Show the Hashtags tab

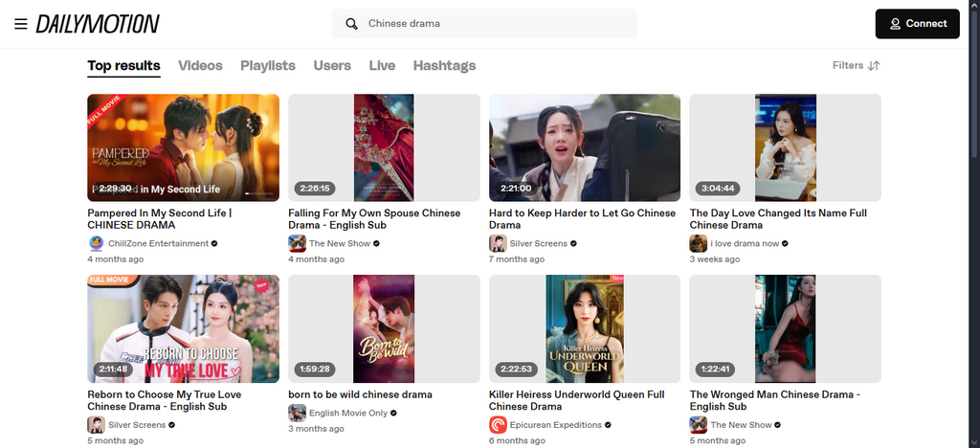tap(444, 65)
